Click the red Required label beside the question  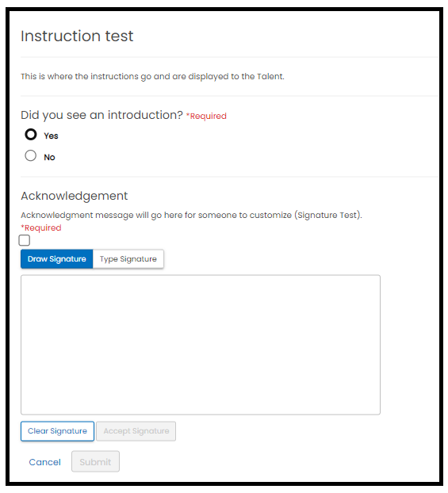coord(206,116)
